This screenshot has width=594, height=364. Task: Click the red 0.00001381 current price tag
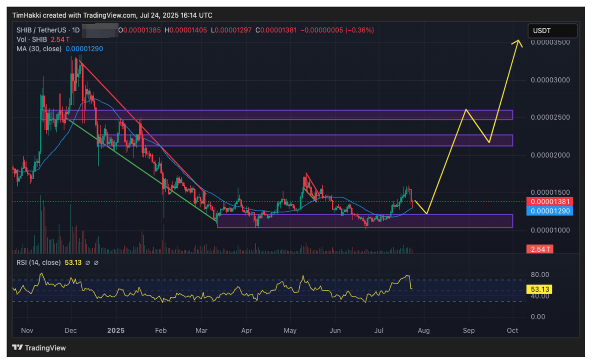pos(549,202)
